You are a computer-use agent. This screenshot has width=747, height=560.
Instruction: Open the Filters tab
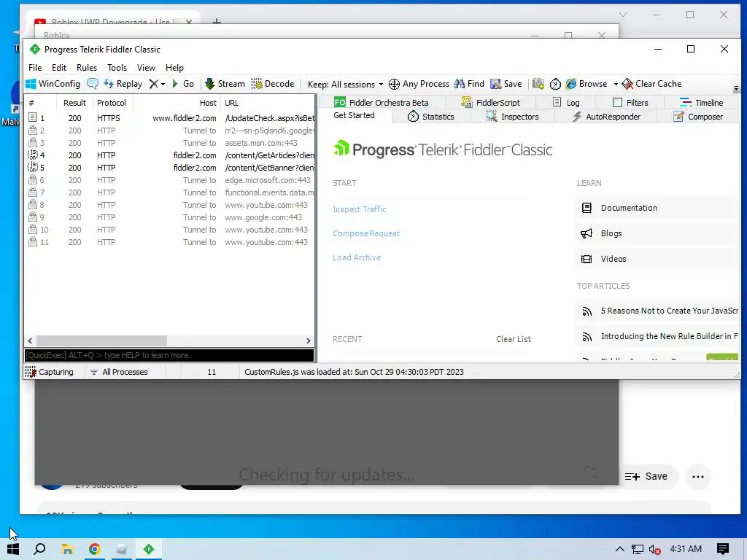click(x=630, y=102)
